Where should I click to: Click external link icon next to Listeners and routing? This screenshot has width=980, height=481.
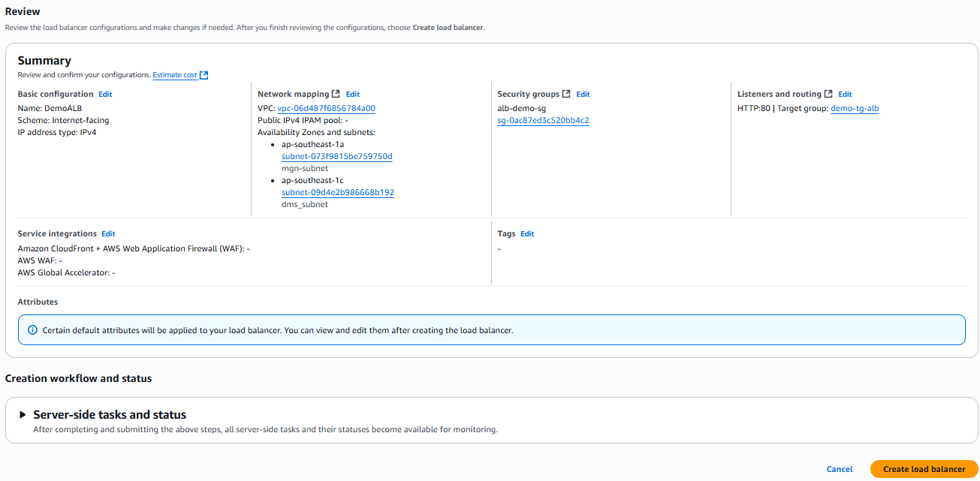point(828,94)
